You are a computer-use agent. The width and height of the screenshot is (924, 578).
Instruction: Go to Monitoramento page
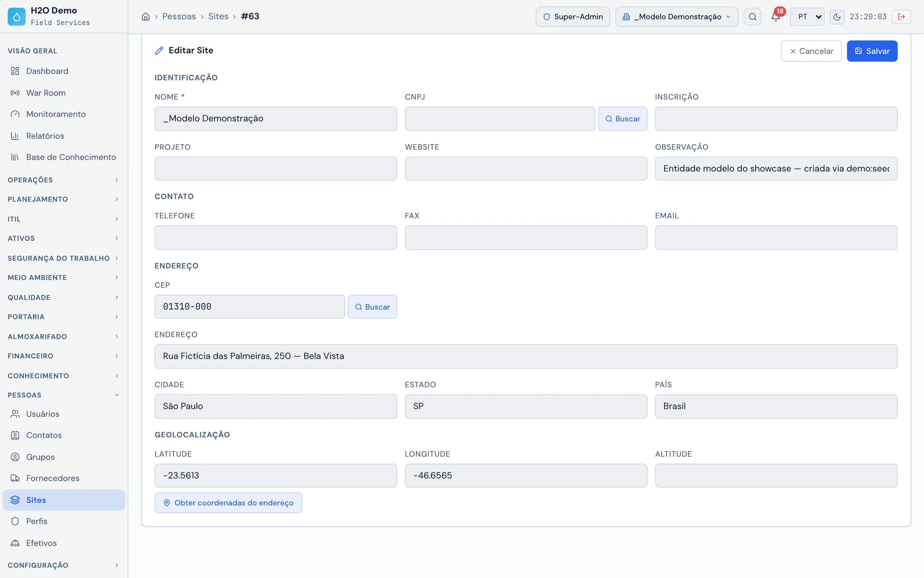64,114
